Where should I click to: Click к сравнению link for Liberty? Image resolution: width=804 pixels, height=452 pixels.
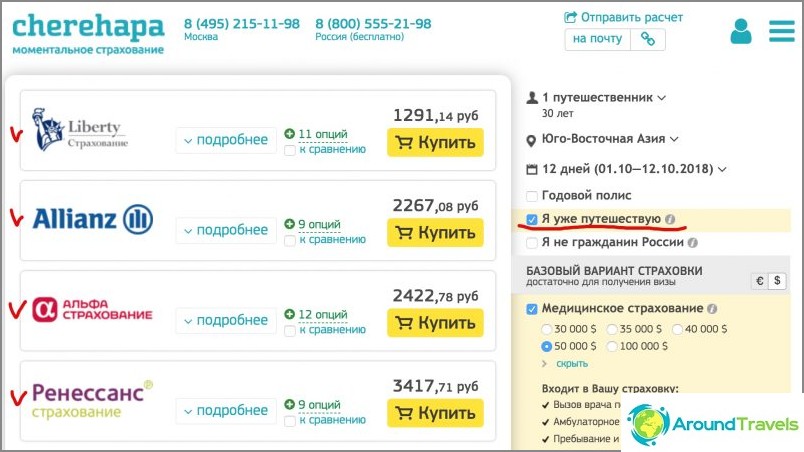point(332,150)
